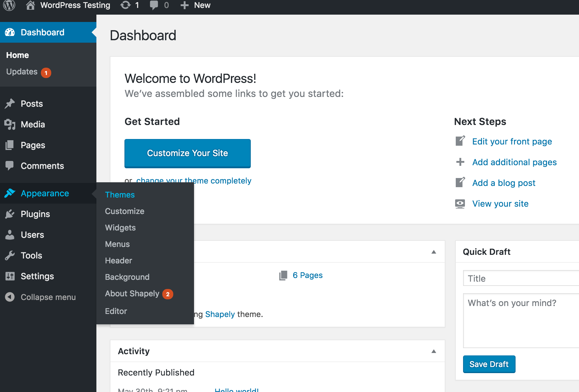Open Customize in Appearance submenu
The image size is (579, 392).
124,211
